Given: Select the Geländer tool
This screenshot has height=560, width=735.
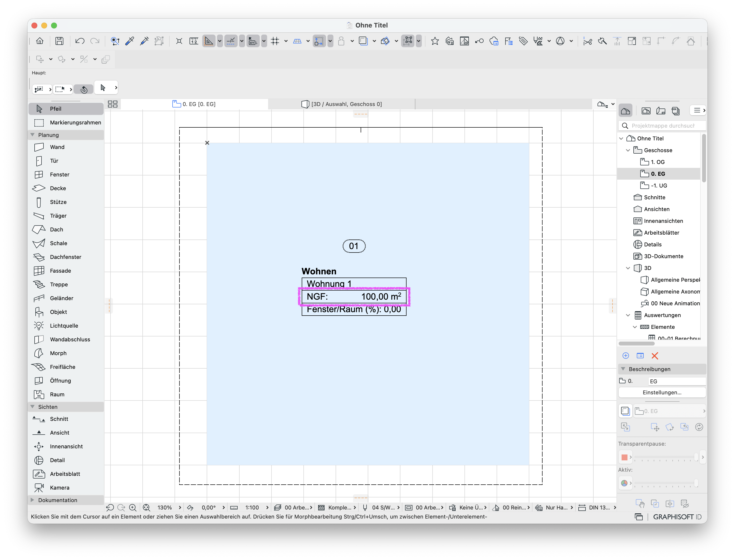Looking at the screenshot, I should point(66,298).
